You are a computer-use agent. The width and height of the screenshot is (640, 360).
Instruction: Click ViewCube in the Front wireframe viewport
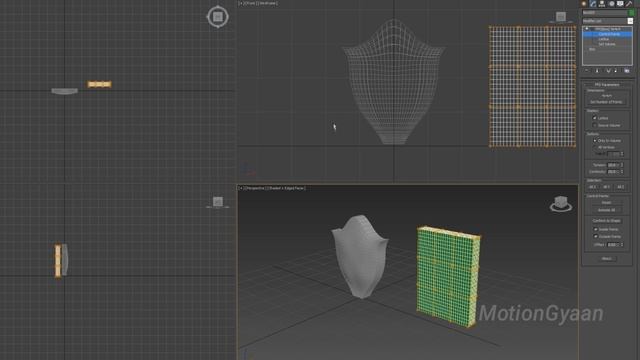(561, 17)
